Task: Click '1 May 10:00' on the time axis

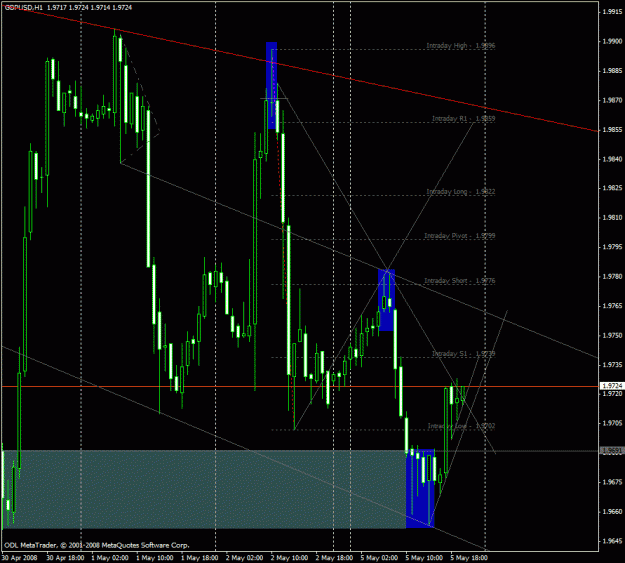Action: pos(155,557)
